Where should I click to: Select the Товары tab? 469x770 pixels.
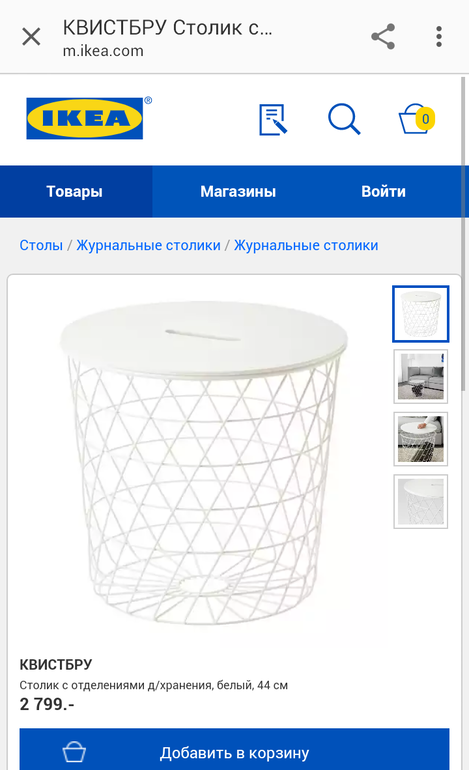tap(75, 191)
